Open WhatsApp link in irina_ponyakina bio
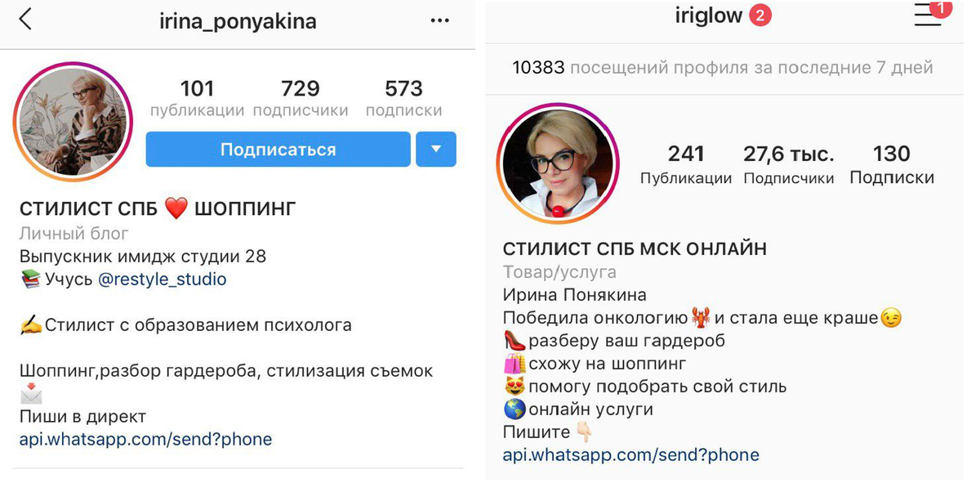This screenshot has width=980, height=501. coord(145,440)
